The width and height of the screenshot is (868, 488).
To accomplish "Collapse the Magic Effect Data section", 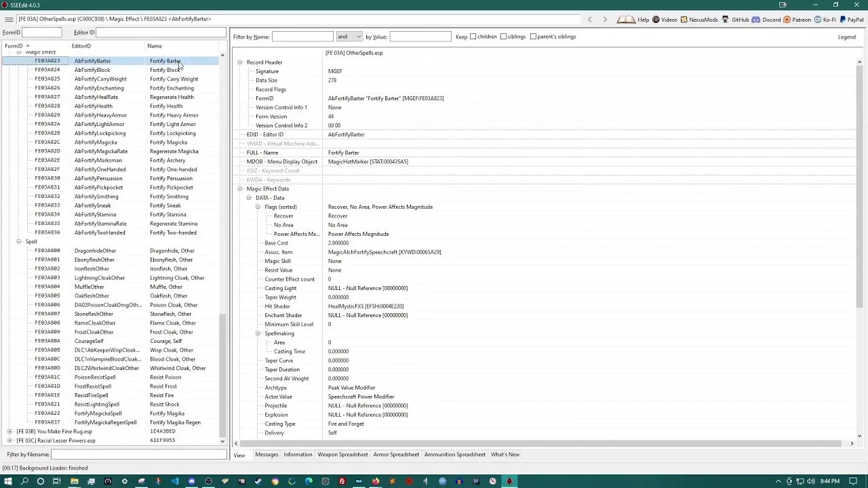I will tap(239, 189).
